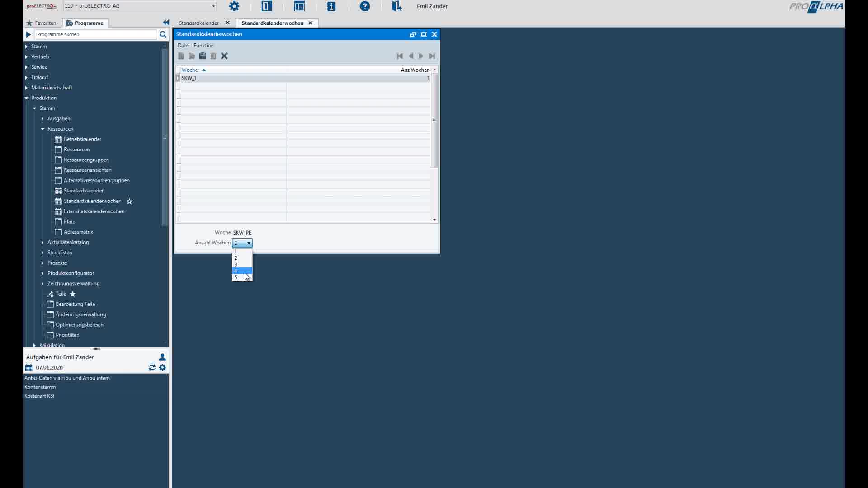
Task: Open the settings gear in the top toolbar
Action: click(x=234, y=6)
